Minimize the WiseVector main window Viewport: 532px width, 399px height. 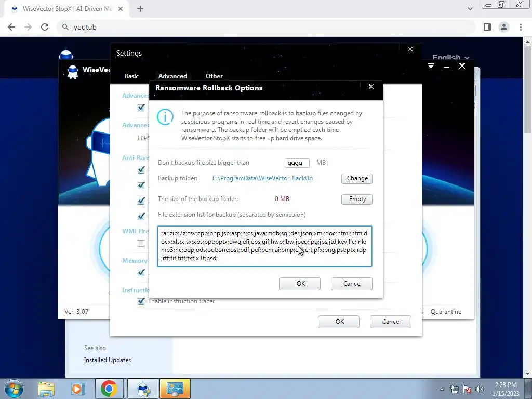pos(446,66)
